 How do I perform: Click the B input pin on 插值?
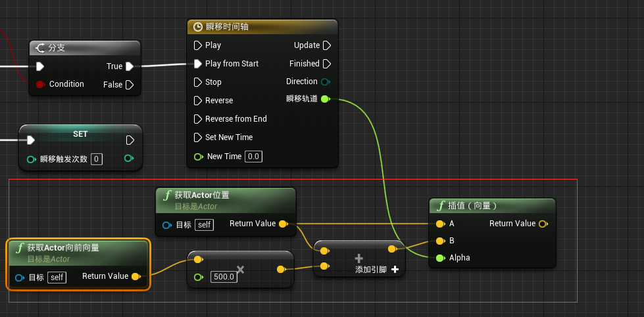point(440,241)
